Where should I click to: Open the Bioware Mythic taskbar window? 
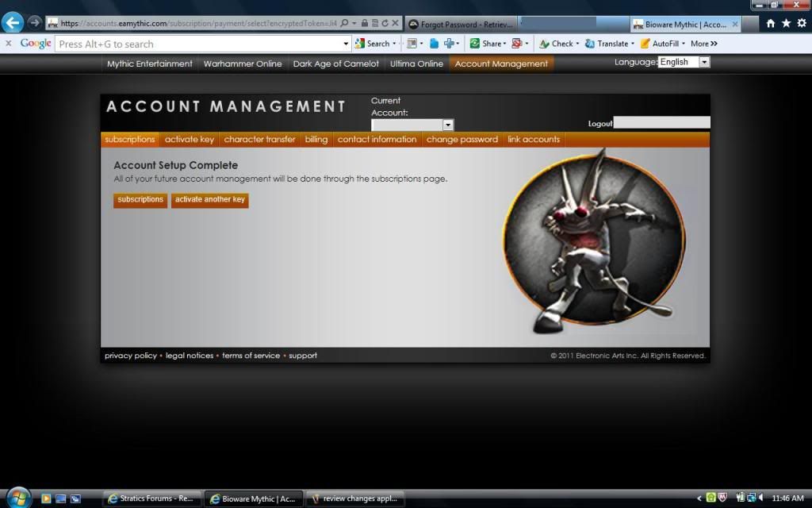coord(253,498)
